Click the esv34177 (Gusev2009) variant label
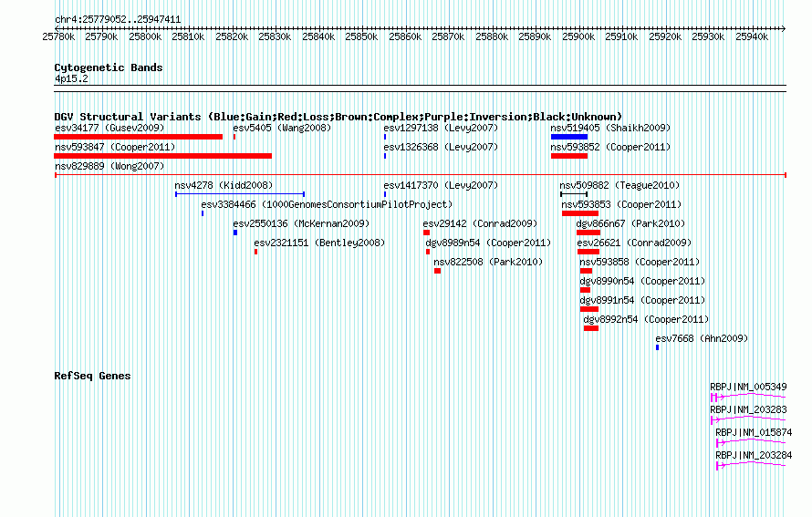812x517 pixels. pos(109,128)
